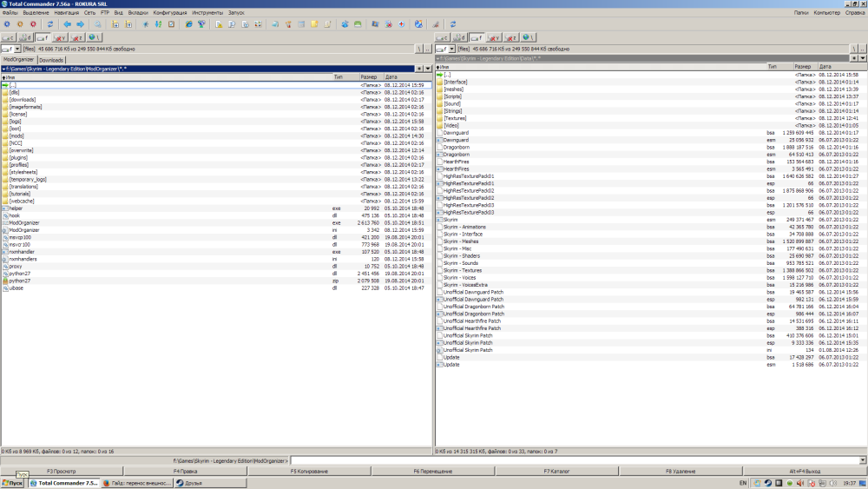The image size is (868, 489).
Task: Open the Инструменты menu
Action: click(x=207, y=13)
